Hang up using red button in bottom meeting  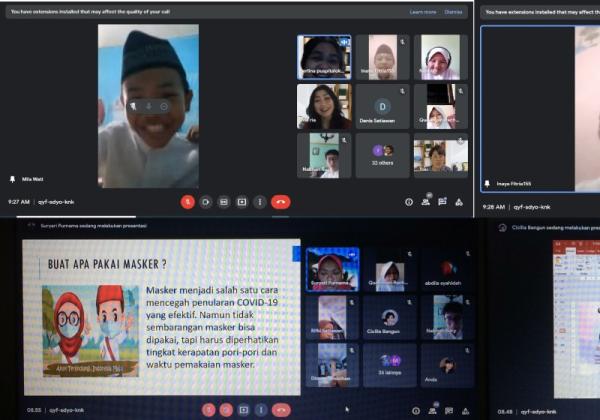281,410
